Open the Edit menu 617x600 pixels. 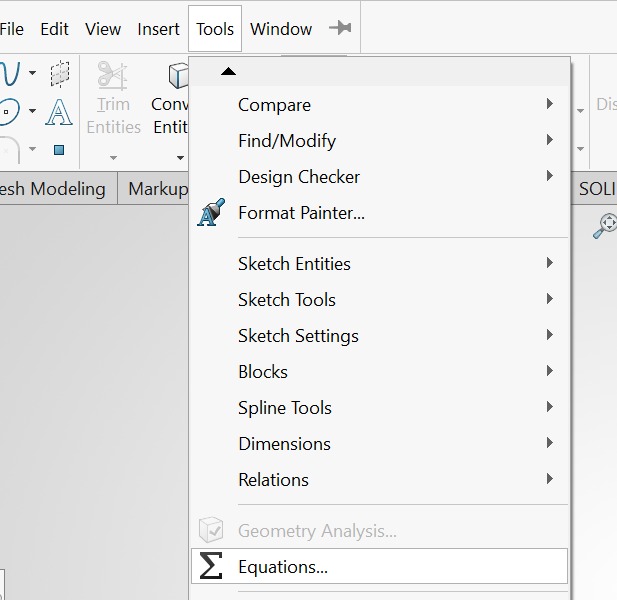54,29
